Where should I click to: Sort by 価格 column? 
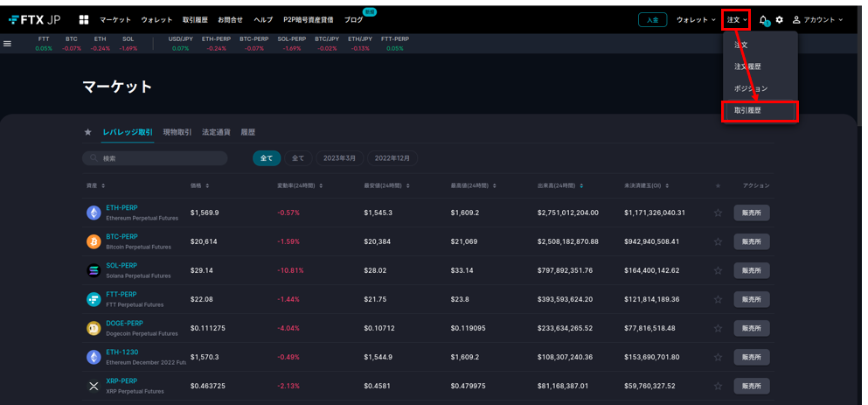tap(200, 185)
